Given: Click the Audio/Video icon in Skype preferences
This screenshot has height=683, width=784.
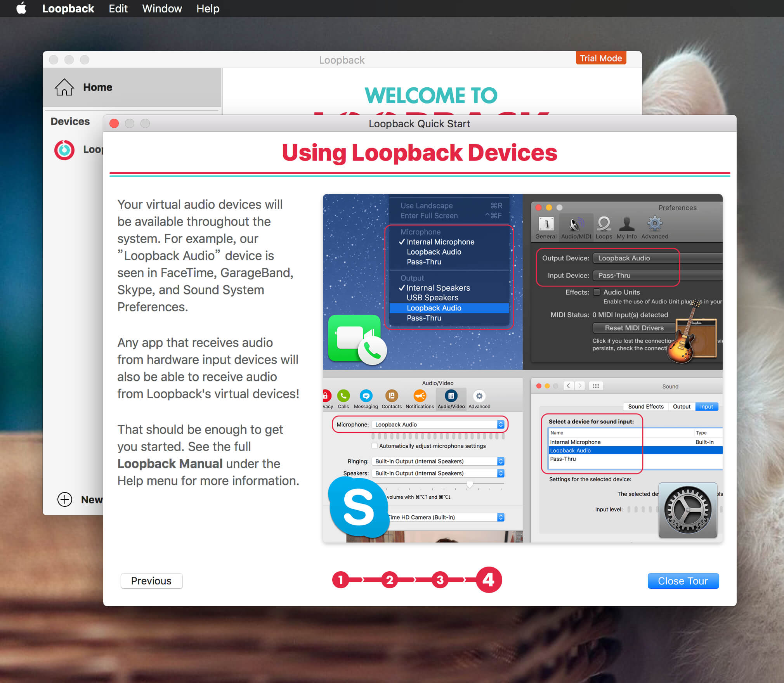Looking at the screenshot, I should 451,399.
